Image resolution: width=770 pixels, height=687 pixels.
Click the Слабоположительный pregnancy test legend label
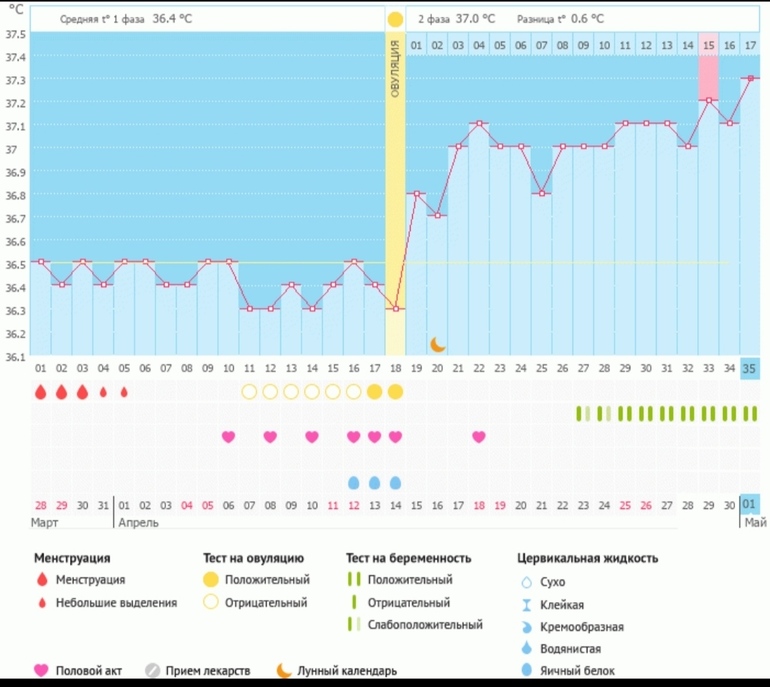(425, 625)
